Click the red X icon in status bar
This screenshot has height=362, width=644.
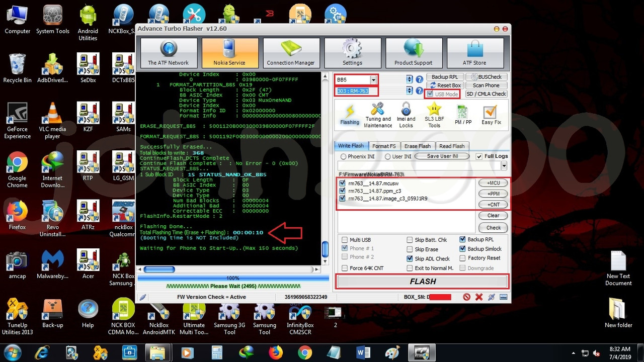pyautogui.click(x=479, y=297)
